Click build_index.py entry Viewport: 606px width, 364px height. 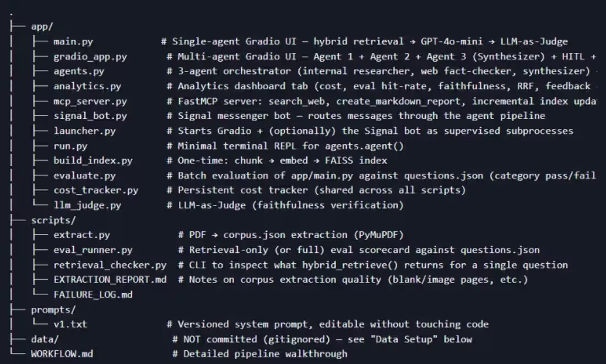point(93,161)
